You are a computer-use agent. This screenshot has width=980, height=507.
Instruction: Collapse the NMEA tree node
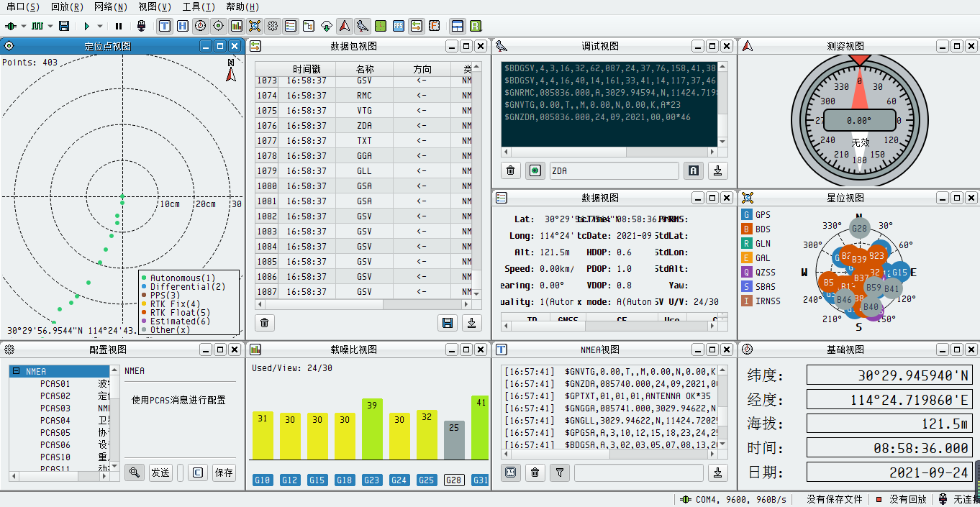[15, 372]
